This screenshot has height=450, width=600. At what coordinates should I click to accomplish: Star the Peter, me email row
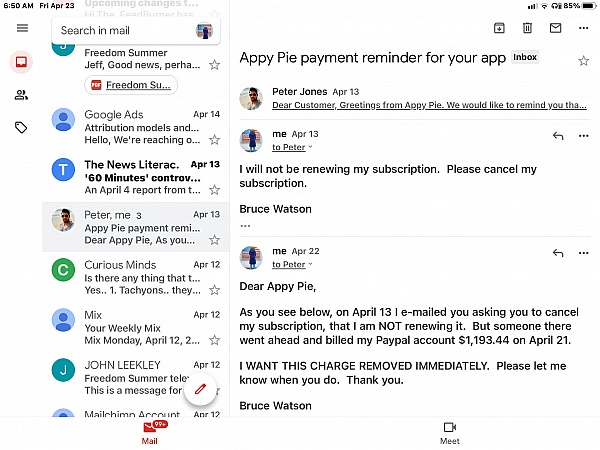(214, 240)
